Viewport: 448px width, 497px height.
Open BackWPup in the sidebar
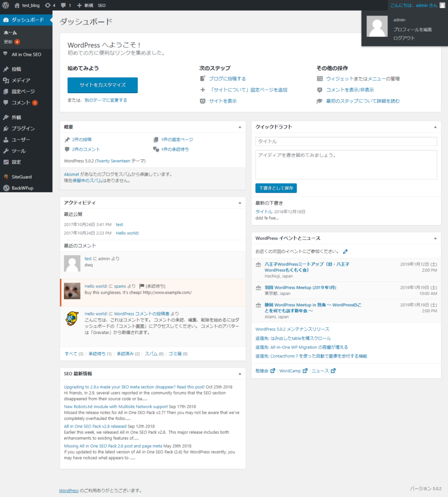point(22,188)
